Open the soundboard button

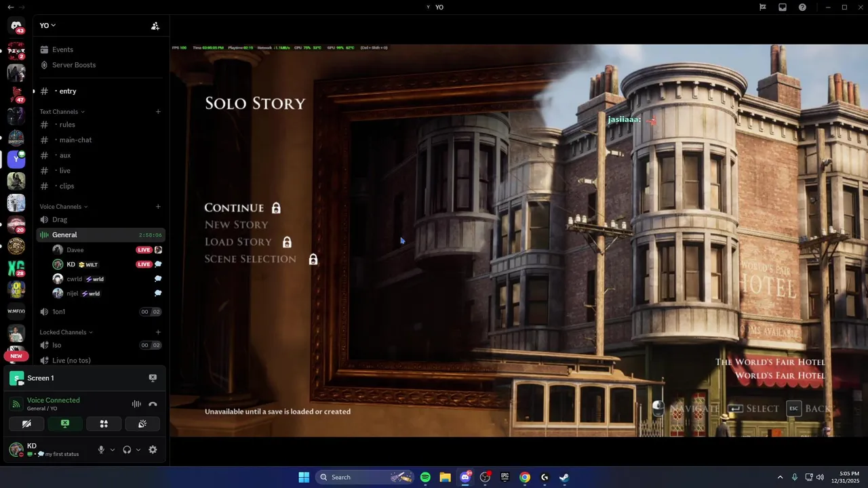pyautogui.click(x=142, y=424)
